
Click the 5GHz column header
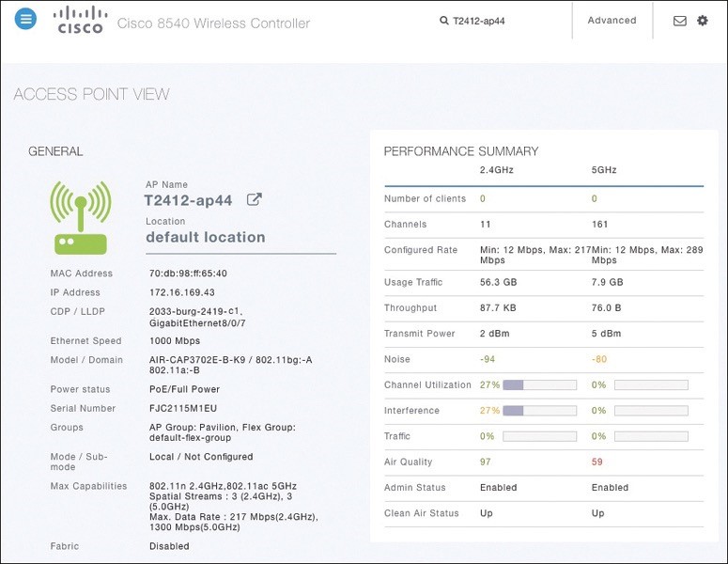pyautogui.click(x=604, y=169)
